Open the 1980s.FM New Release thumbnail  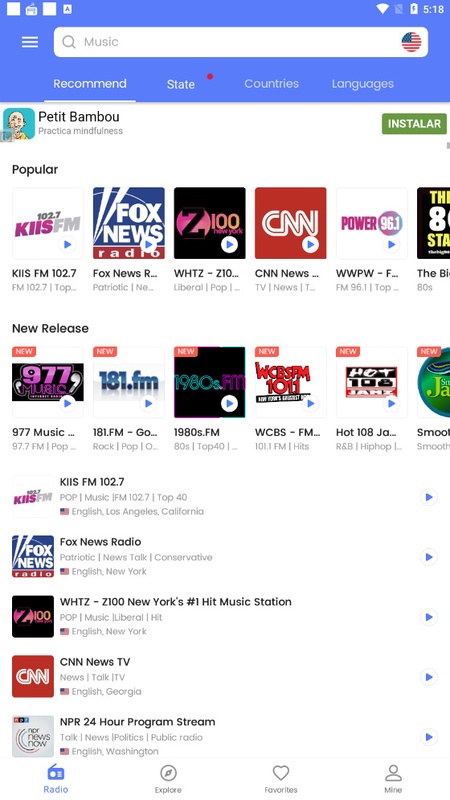coord(210,382)
